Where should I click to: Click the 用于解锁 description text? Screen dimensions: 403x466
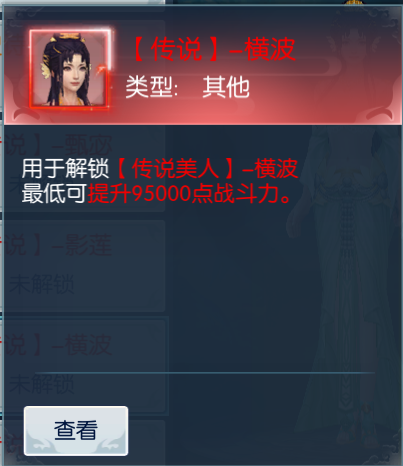65,168
